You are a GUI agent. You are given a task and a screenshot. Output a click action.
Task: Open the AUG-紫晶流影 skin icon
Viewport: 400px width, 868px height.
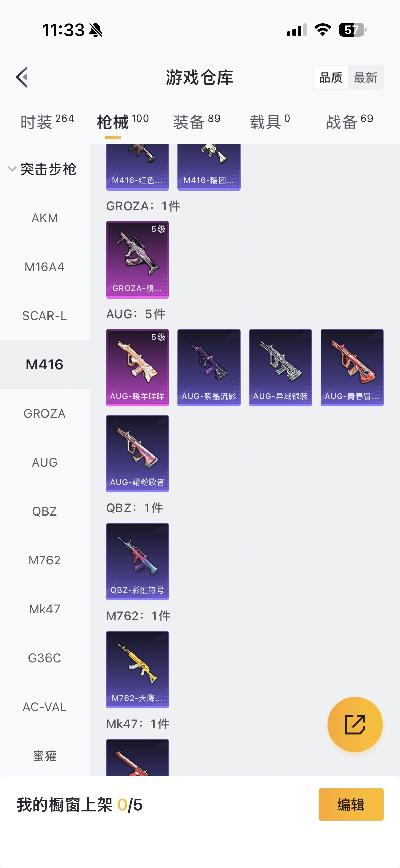(209, 367)
